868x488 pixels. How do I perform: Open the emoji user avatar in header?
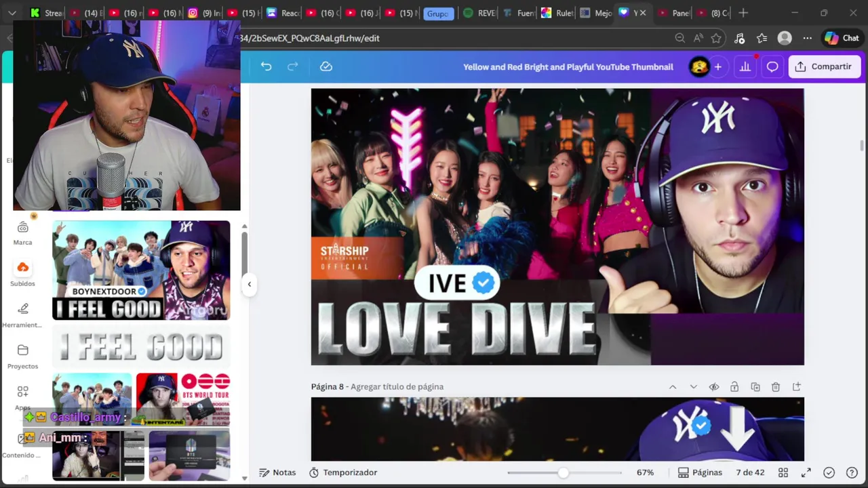699,66
